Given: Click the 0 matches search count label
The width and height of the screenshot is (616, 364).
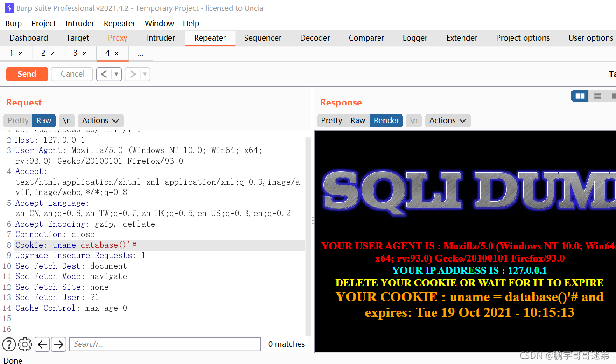Looking at the screenshot, I should [x=287, y=344].
